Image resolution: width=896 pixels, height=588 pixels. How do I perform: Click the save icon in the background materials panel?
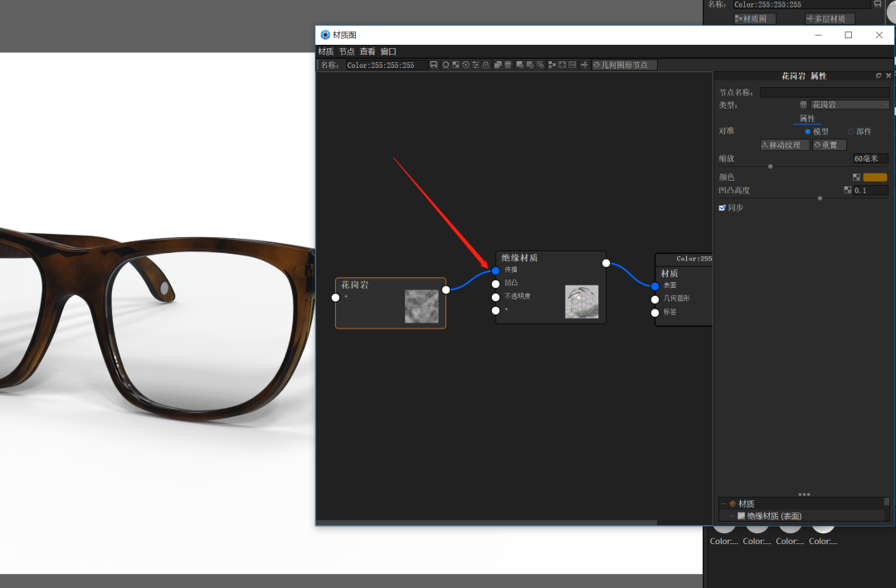pyautogui.click(x=878, y=4)
